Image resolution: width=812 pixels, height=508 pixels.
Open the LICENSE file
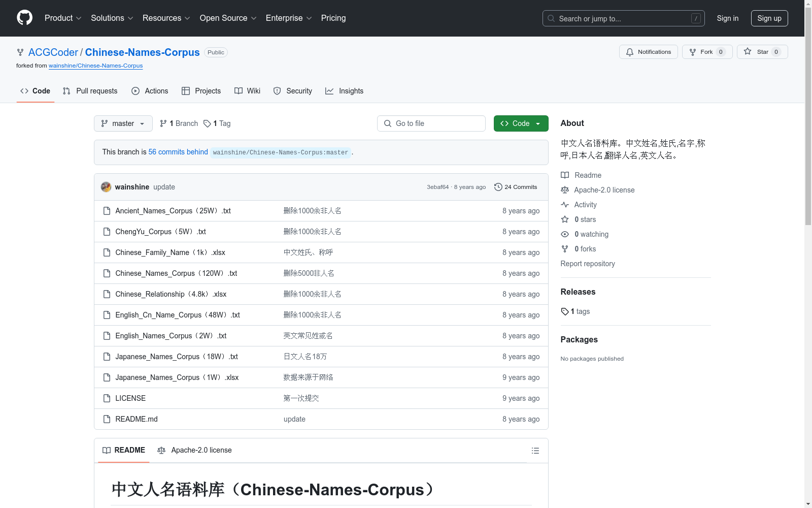[x=130, y=398]
